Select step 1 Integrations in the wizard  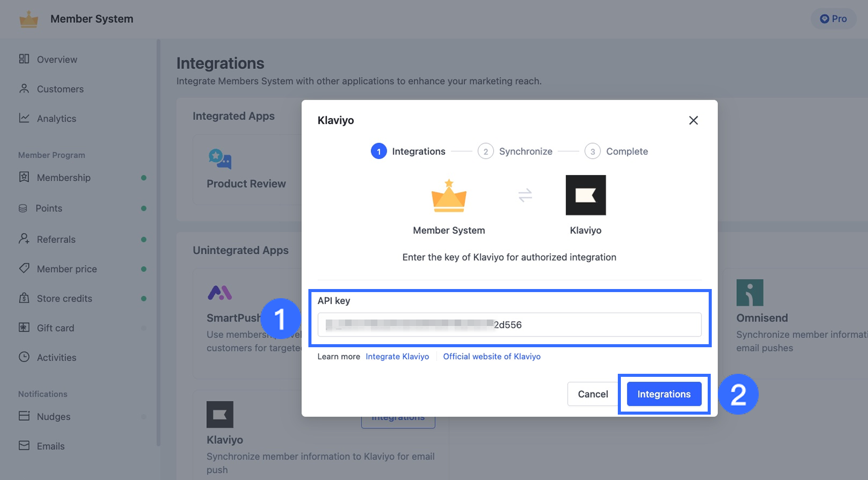point(408,151)
